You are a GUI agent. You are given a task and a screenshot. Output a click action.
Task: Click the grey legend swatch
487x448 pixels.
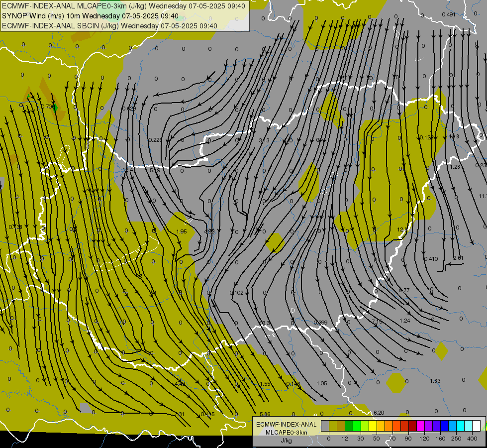coord(325,426)
